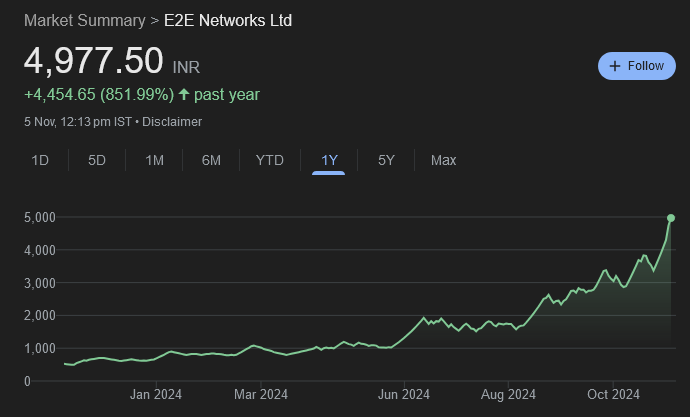Click the 0 y-axis label
The width and height of the screenshot is (690, 417).
[x=28, y=381]
